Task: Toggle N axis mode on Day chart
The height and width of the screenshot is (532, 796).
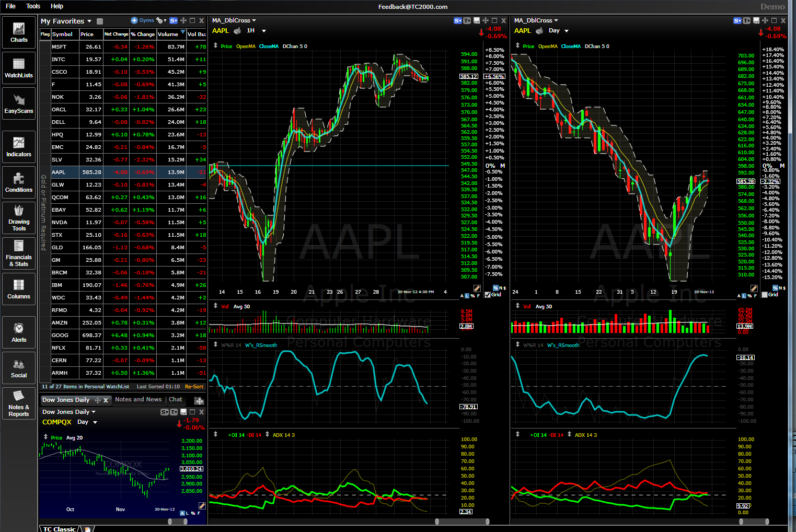Action: click(780, 288)
